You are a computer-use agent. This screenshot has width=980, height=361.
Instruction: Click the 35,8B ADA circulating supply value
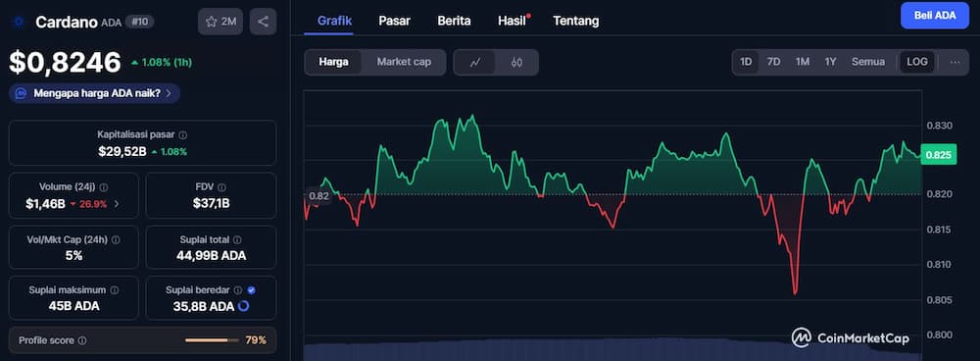(x=204, y=307)
